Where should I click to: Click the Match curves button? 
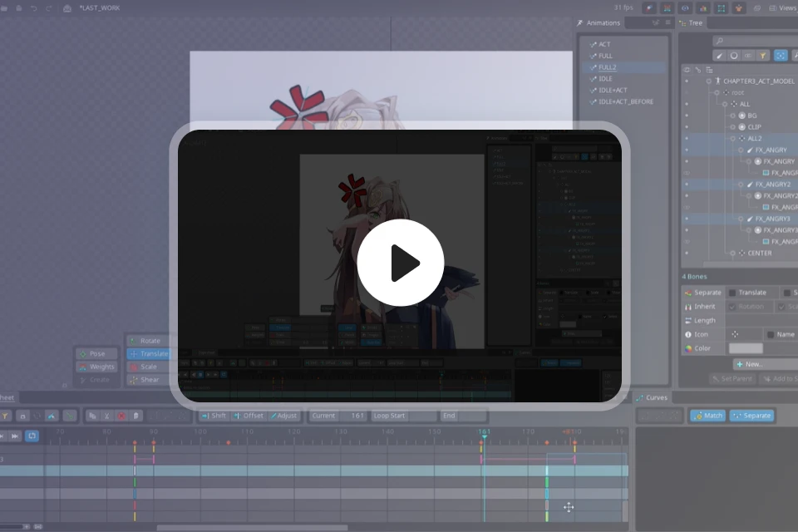tap(707, 416)
